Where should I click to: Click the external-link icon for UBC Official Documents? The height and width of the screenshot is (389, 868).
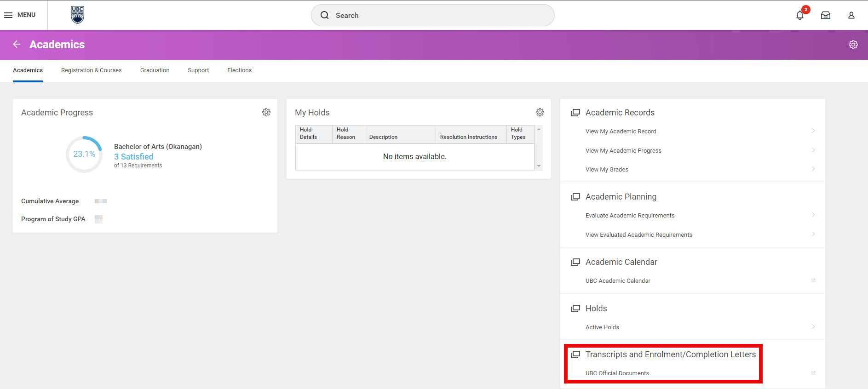[x=813, y=373]
